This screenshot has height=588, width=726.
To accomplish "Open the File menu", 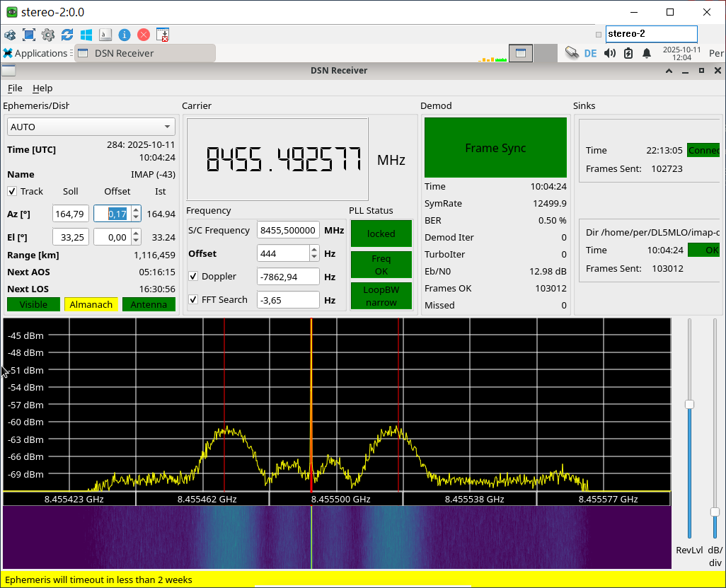I will click(15, 88).
